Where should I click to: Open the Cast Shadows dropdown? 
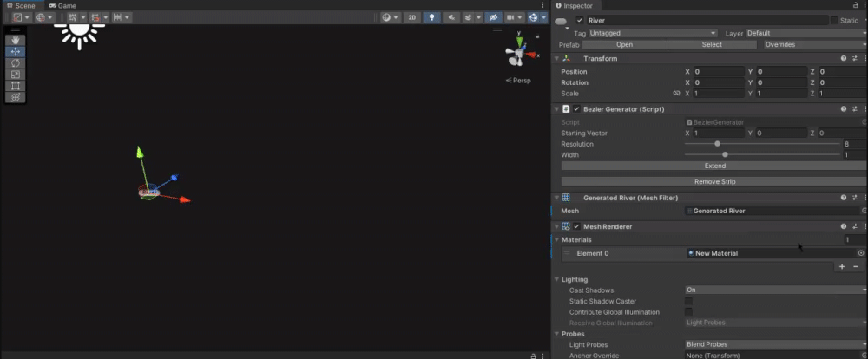click(x=774, y=290)
